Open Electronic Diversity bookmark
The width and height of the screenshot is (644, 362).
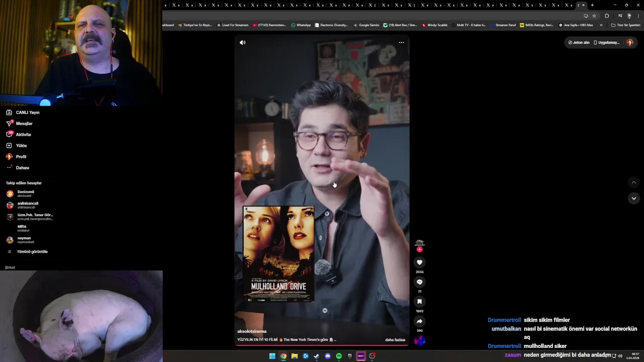(x=331, y=25)
